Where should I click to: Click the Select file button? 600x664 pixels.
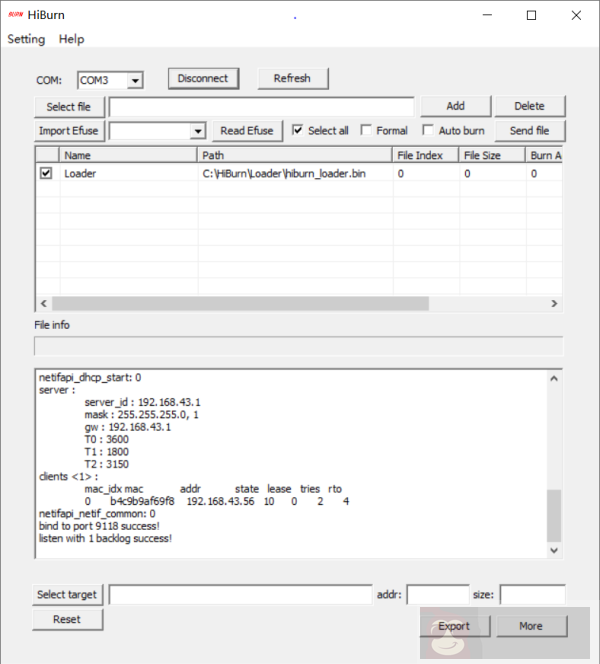pyautogui.click(x=69, y=106)
